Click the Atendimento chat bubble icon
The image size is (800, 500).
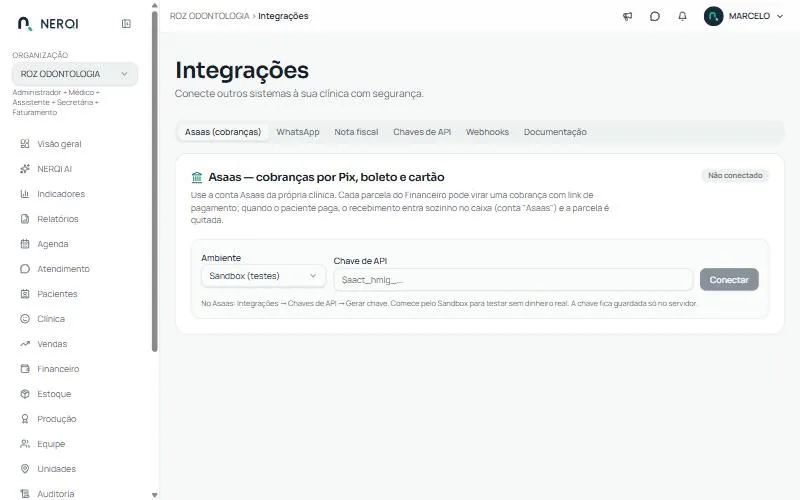coord(24,269)
